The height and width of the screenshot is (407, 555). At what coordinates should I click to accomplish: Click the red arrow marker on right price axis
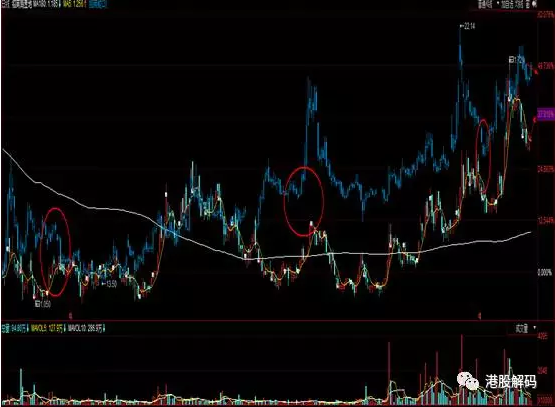pyautogui.click(x=536, y=72)
